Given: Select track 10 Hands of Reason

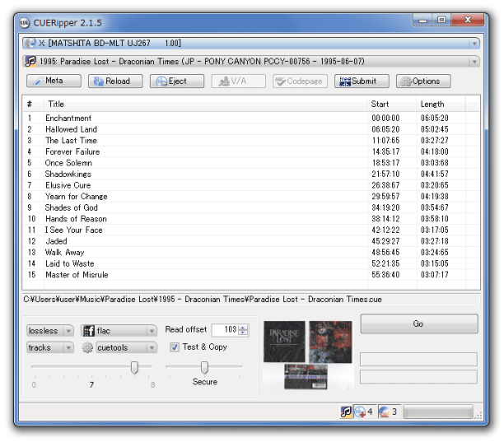Looking at the screenshot, I should (x=250, y=219).
